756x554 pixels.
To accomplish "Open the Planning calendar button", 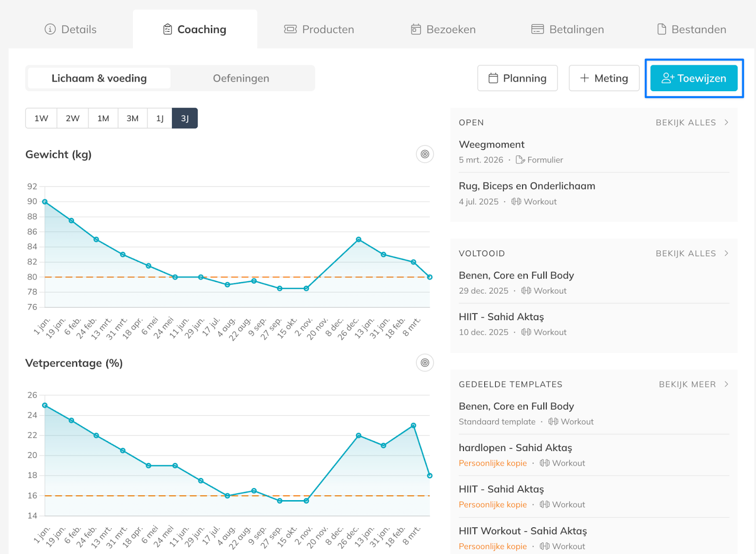I will (x=517, y=78).
